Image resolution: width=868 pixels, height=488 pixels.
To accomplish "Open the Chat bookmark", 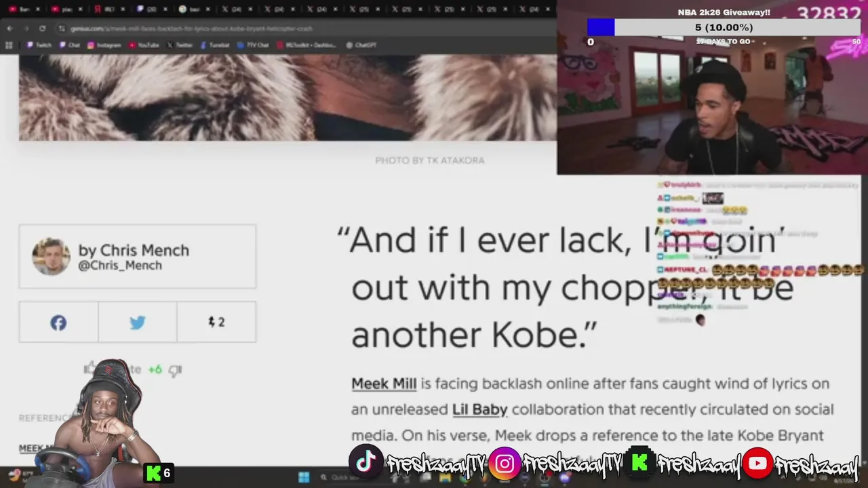I will pos(70,45).
